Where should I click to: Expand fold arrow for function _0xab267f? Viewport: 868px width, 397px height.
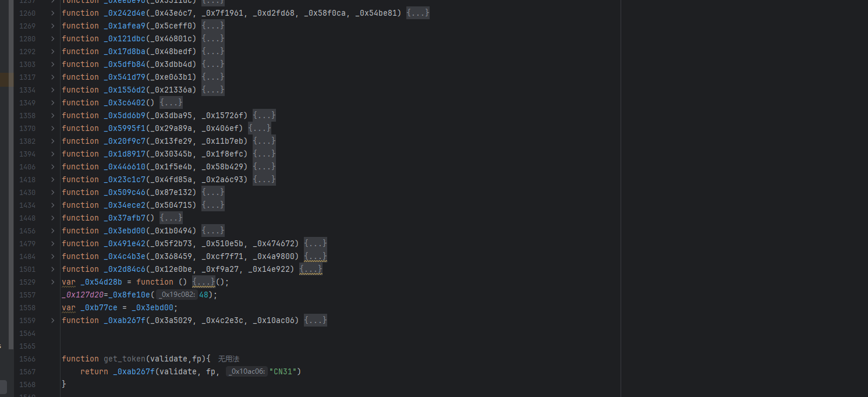(52, 320)
